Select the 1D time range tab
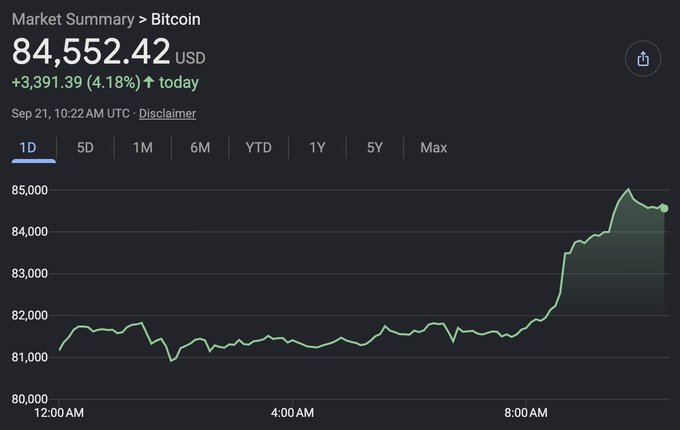This screenshot has height=430, width=680. point(28,148)
